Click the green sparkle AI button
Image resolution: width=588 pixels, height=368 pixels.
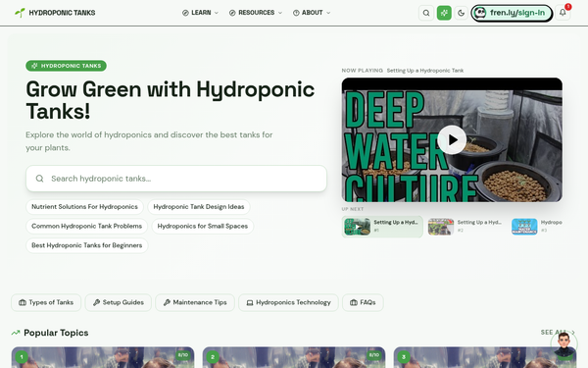pyautogui.click(x=444, y=13)
